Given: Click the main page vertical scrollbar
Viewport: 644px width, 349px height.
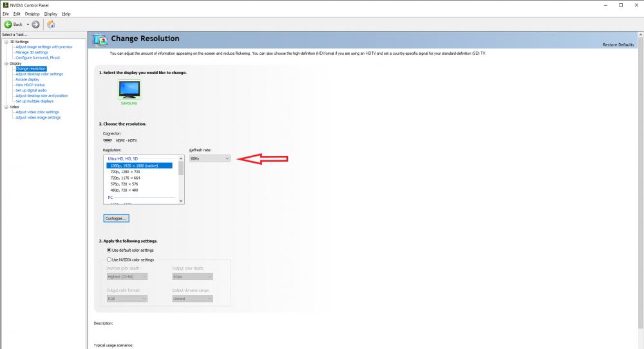Looking at the screenshot, I should [x=641, y=183].
